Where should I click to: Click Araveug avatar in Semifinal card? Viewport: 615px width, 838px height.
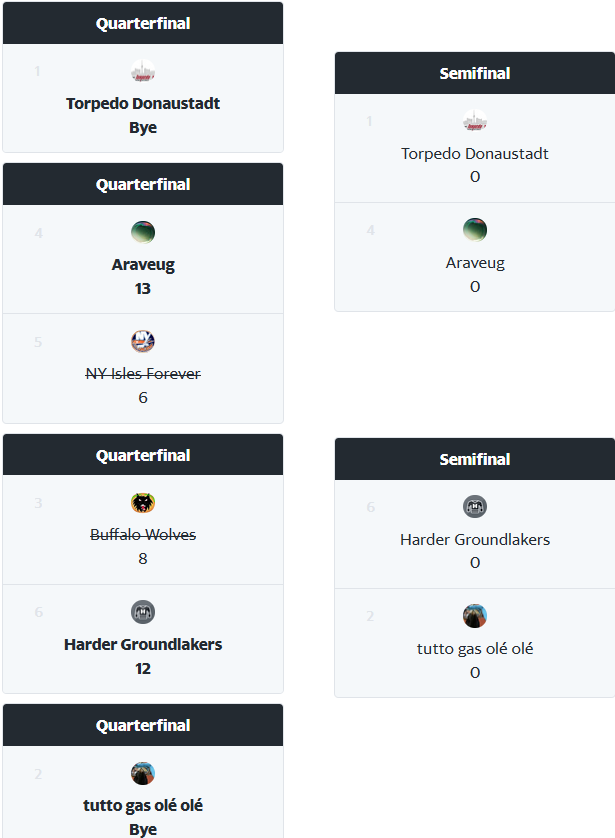[475, 230]
